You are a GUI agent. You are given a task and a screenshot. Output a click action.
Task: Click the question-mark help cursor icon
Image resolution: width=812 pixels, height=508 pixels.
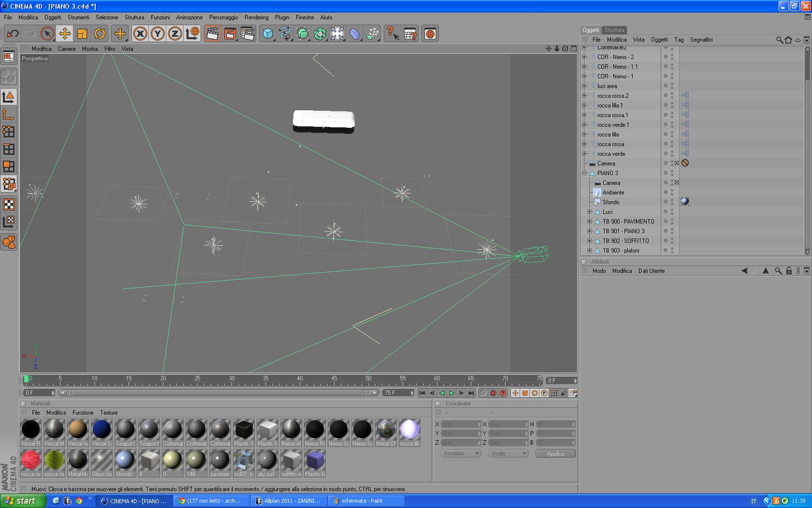[392, 34]
